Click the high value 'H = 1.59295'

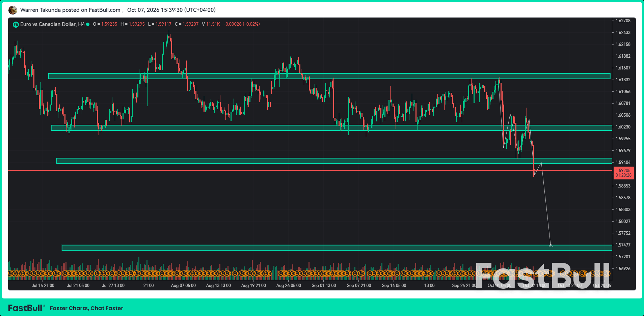click(x=133, y=24)
